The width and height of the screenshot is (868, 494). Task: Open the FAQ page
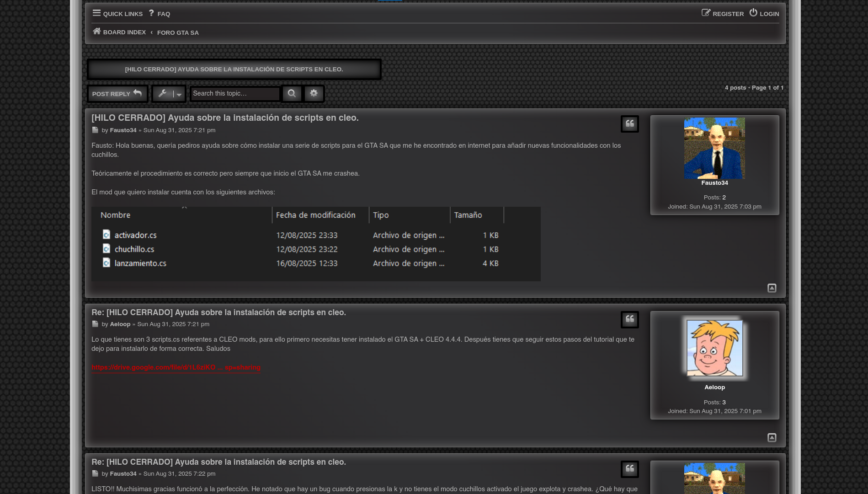(159, 14)
